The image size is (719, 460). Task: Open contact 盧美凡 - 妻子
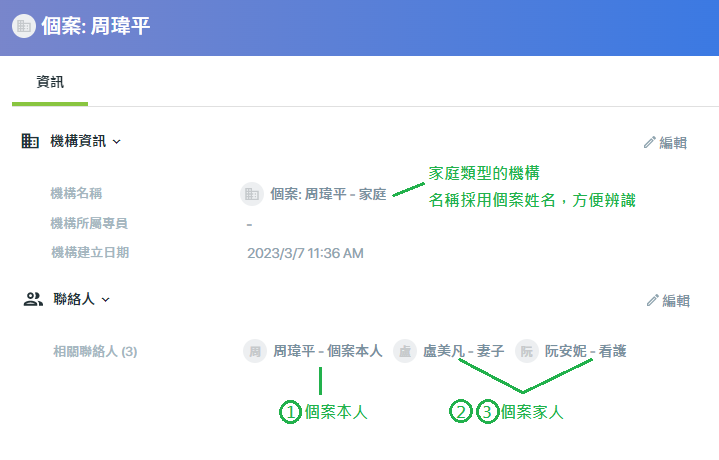464,351
